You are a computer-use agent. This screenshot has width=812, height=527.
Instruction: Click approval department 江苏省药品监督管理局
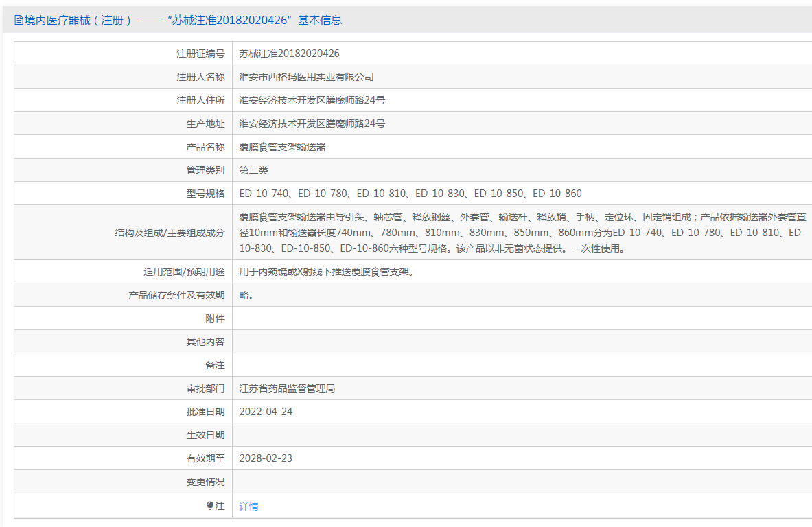287,388
